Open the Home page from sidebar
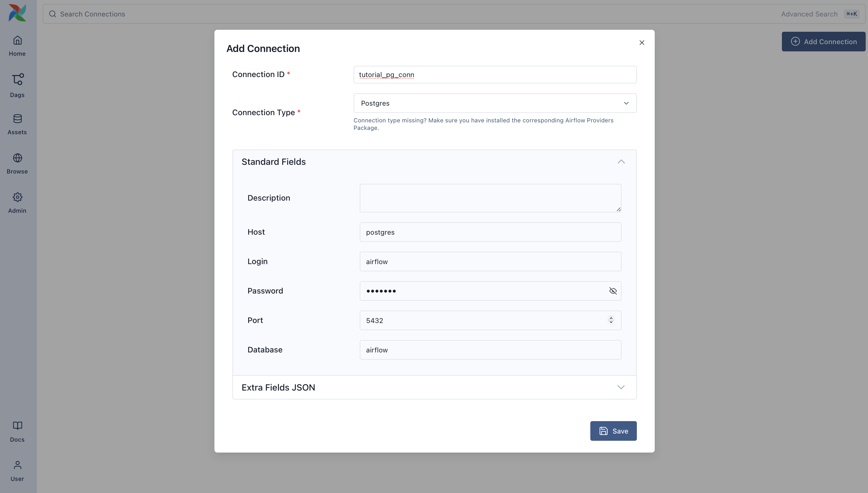Screen dimensions: 868x493 pos(17,45)
